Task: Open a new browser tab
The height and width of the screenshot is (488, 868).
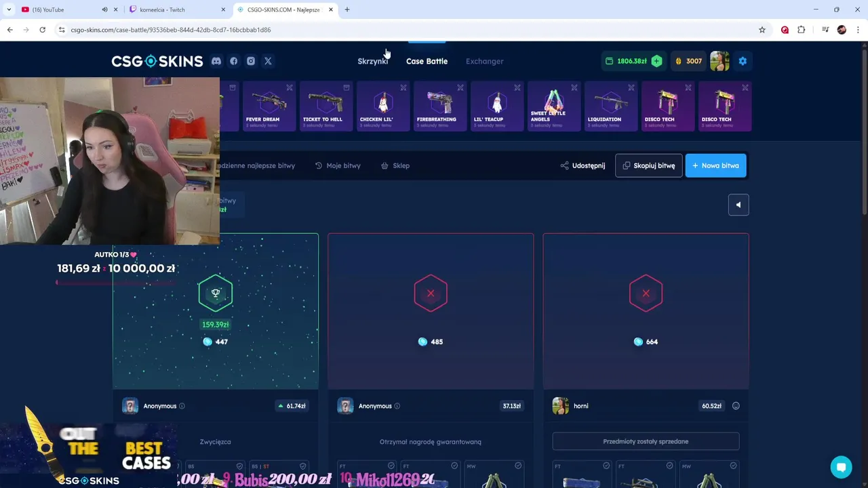Action: click(x=347, y=9)
